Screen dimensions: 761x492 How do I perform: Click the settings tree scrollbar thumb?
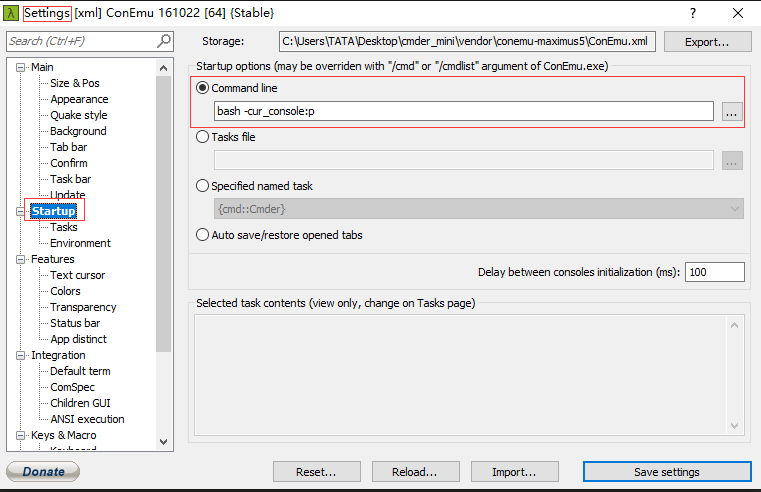point(164,213)
